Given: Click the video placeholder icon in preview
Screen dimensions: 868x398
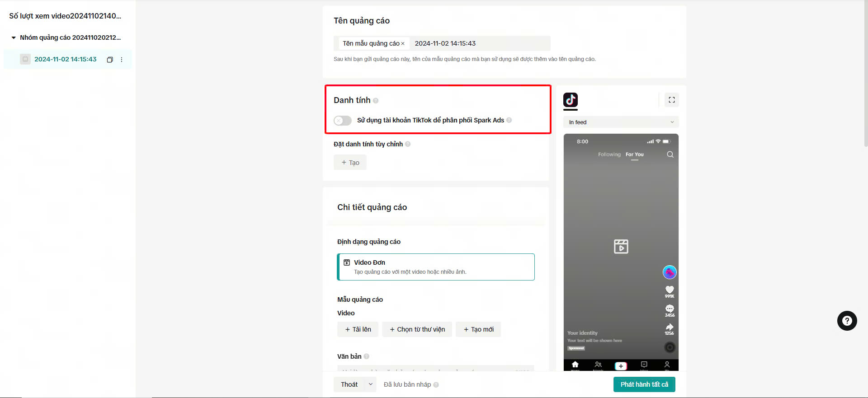Looking at the screenshot, I should [621, 247].
